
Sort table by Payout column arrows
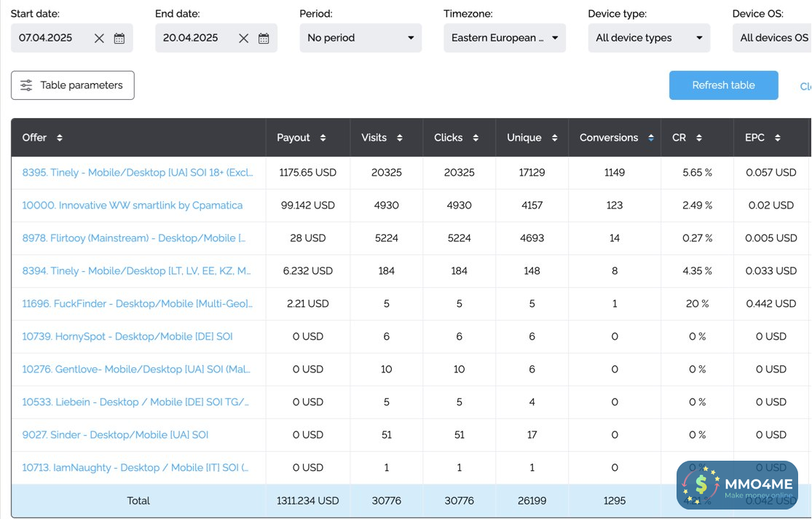(x=323, y=138)
